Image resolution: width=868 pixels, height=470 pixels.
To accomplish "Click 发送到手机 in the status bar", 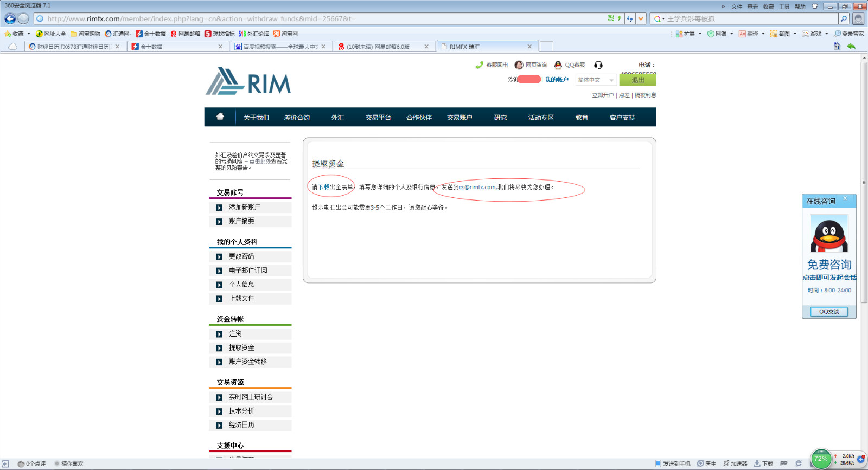I will [673, 463].
